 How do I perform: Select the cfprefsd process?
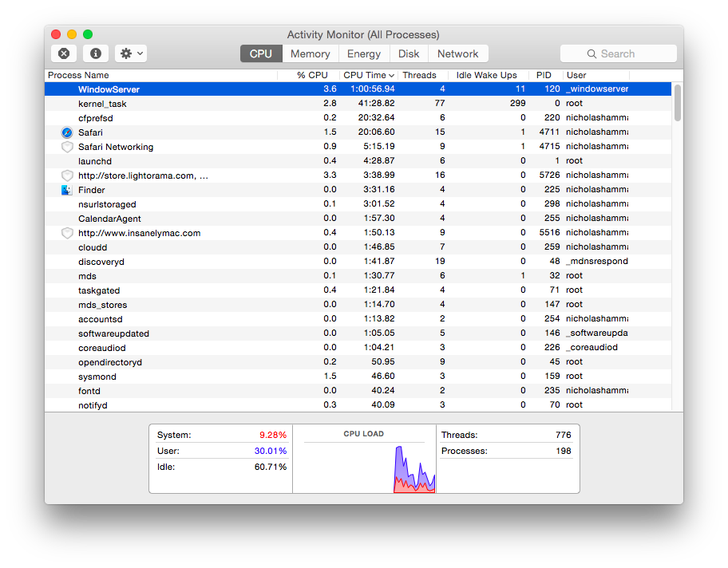[358, 118]
